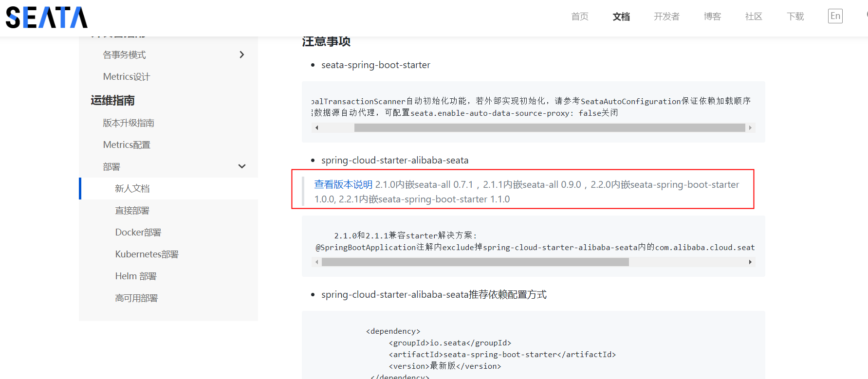
Task: Click the version 最新版 code line
Action: click(445, 366)
